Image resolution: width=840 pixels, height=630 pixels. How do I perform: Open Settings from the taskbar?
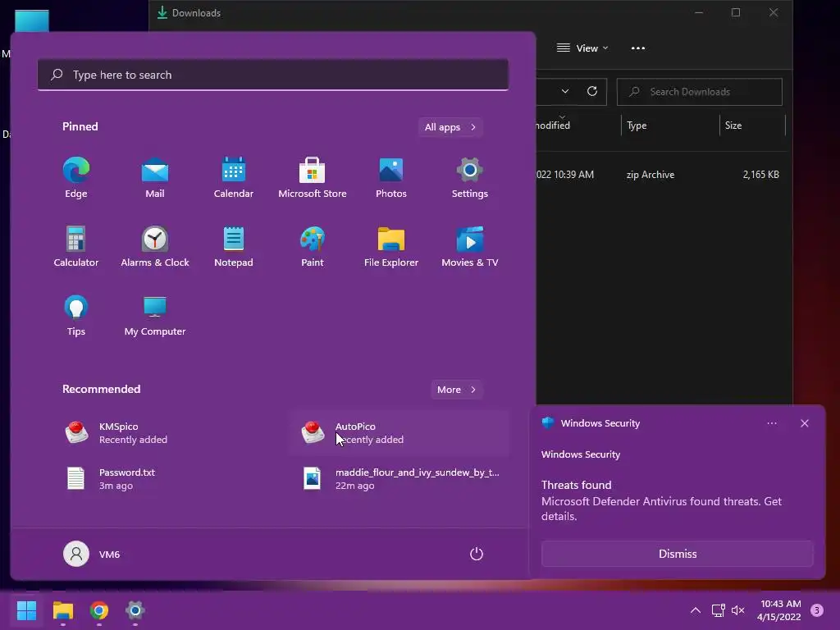[135, 610]
